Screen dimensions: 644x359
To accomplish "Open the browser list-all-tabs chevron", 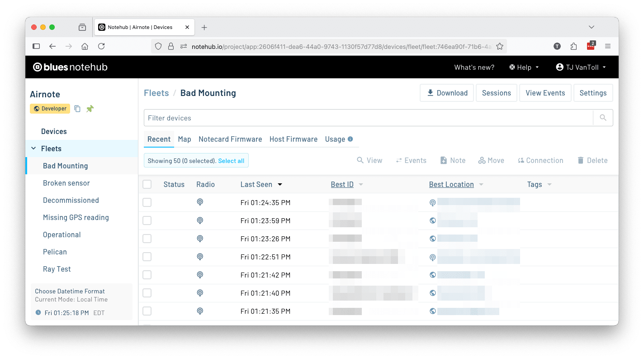I will [592, 27].
